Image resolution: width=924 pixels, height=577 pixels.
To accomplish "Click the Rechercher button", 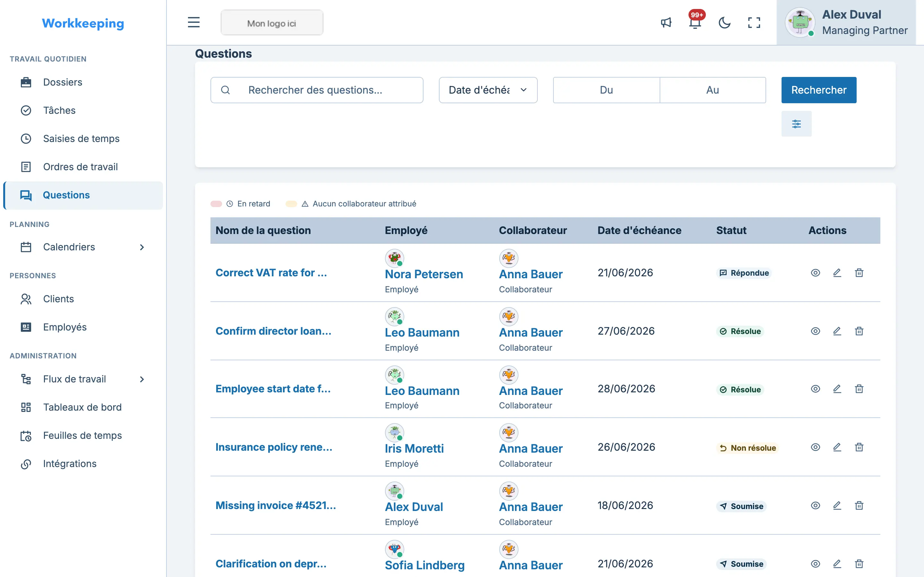I will pos(819,90).
